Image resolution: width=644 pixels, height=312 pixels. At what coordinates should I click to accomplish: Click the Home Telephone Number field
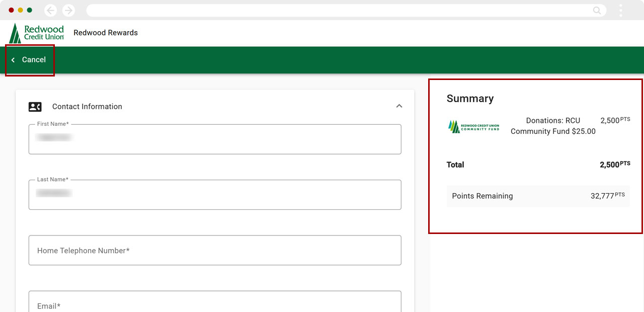pyautogui.click(x=215, y=250)
